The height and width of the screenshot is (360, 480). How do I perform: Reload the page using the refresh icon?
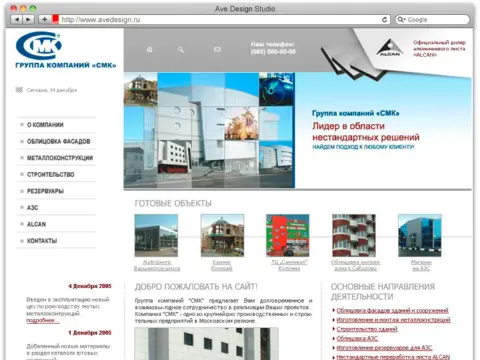point(385,20)
